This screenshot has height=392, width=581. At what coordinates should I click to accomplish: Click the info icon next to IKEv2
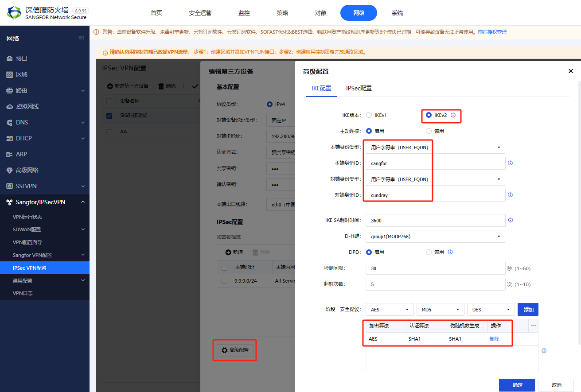[453, 115]
